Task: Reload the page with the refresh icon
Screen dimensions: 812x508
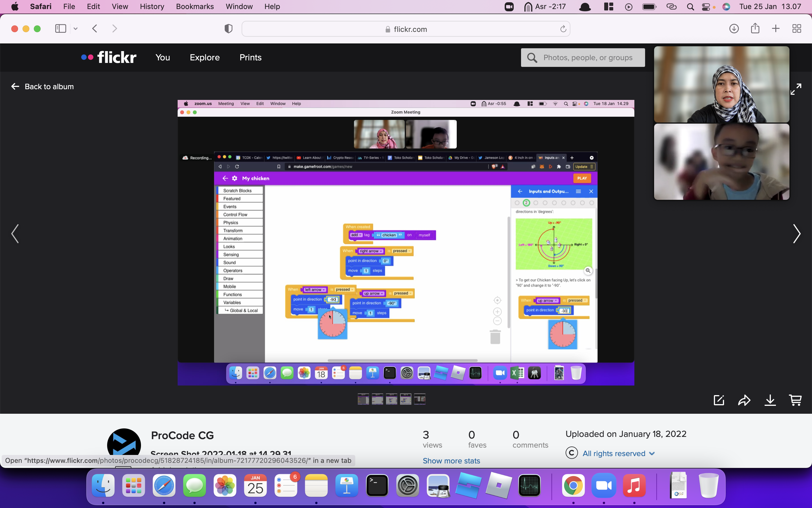Action: [x=563, y=29]
